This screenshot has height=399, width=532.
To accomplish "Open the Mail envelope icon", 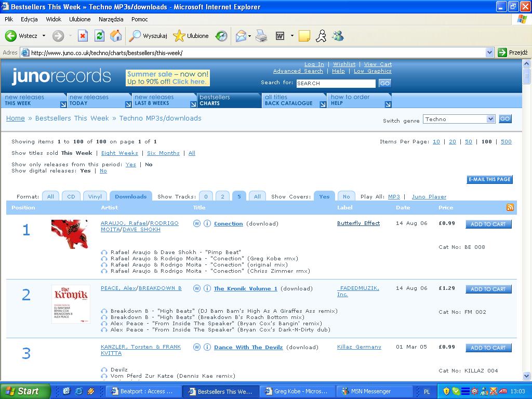I will [x=241, y=36].
